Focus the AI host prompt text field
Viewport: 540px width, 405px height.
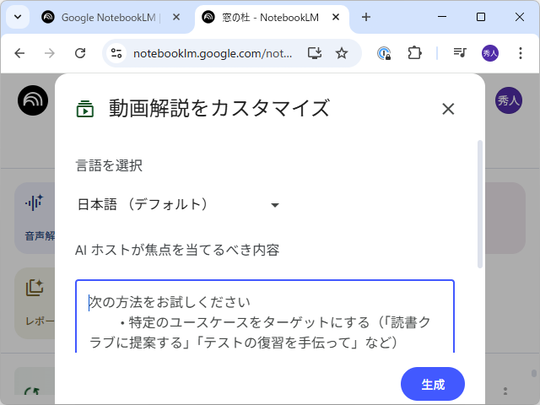click(265, 317)
